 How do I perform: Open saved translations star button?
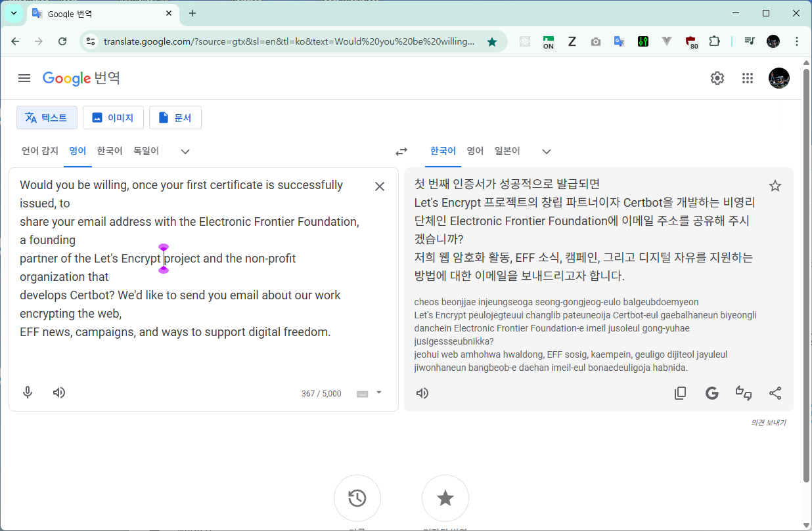click(445, 498)
